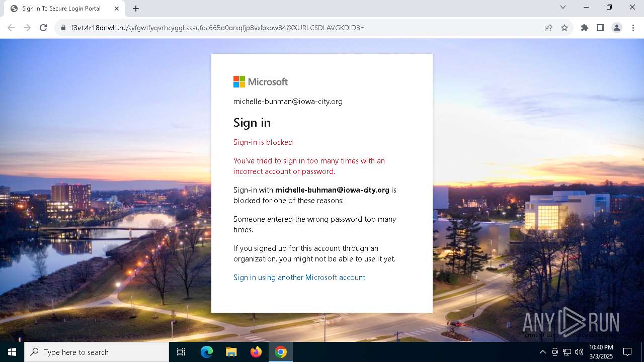The height and width of the screenshot is (362, 644).
Task: Open the notification center icon
Action: 627,352
